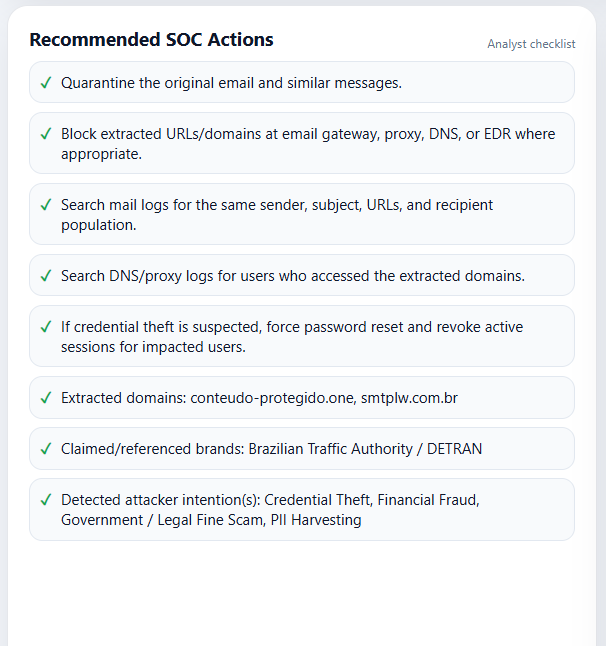The image size is (606, 646).
Task: Click the Analyst checklist label
Action: coord(531,44)
